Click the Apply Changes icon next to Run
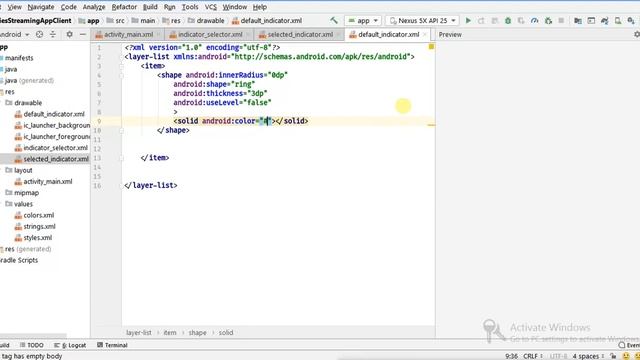 481,20
